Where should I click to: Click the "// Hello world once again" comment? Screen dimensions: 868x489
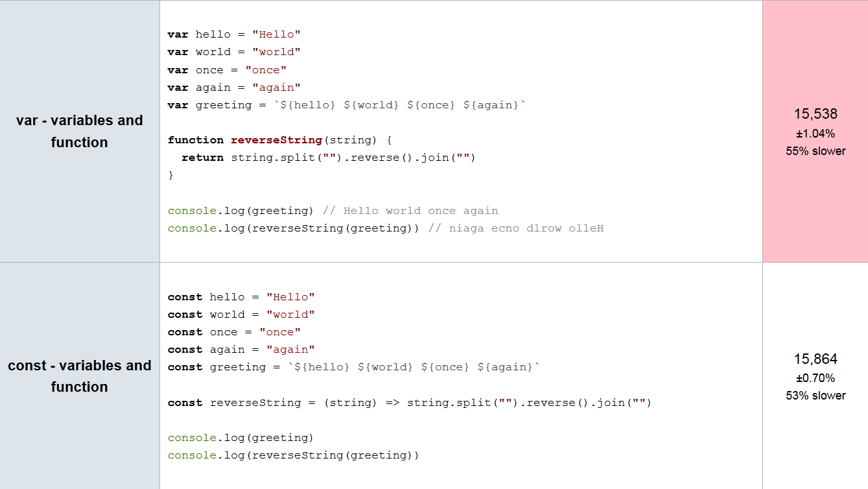click(410, 211)
